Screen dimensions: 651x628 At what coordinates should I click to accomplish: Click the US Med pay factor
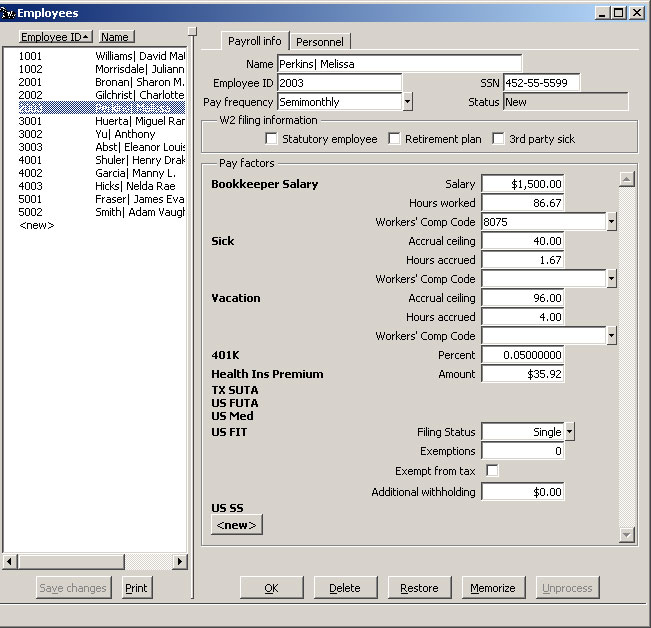coord(232,416)
